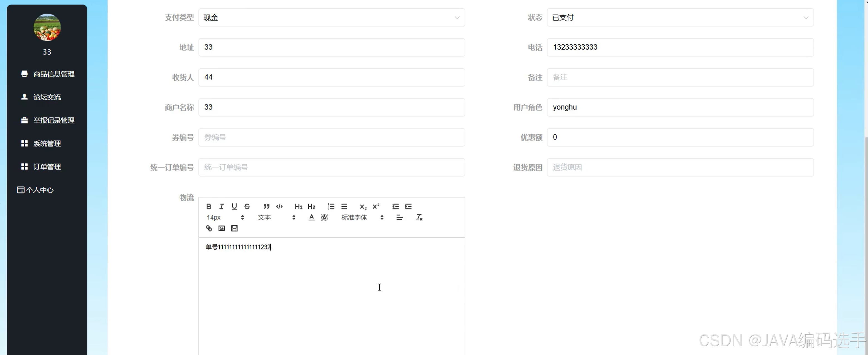Click 个人中心 card icon
Screen dimensions: 868x355
21,190
